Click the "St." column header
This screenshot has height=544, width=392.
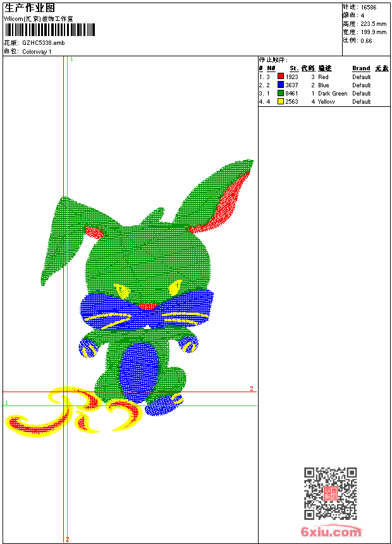pos(294,68)
